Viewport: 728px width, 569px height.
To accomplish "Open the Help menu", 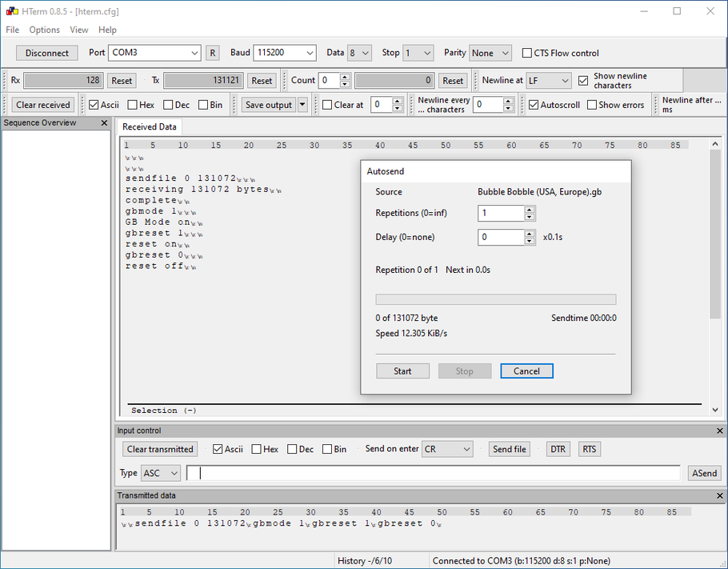I will [107, 30].
